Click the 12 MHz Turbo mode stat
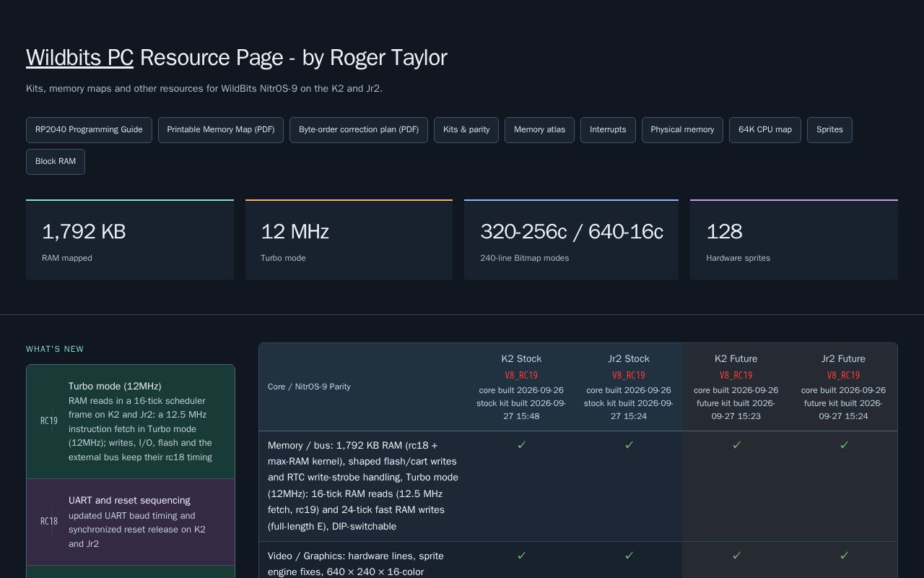 (349, 240)
